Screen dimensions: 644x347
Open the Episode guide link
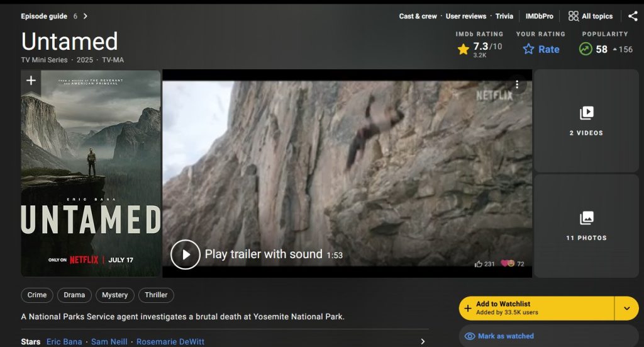(44, 16)
